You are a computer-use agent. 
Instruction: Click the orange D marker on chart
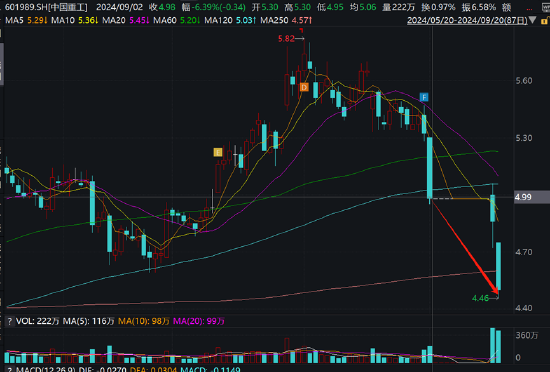coord(304,87)
